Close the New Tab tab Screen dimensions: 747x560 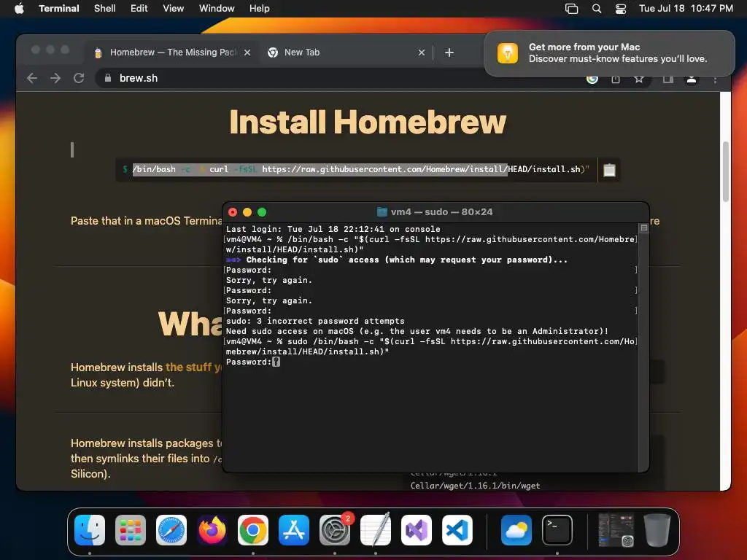click(x=421, y=52)
